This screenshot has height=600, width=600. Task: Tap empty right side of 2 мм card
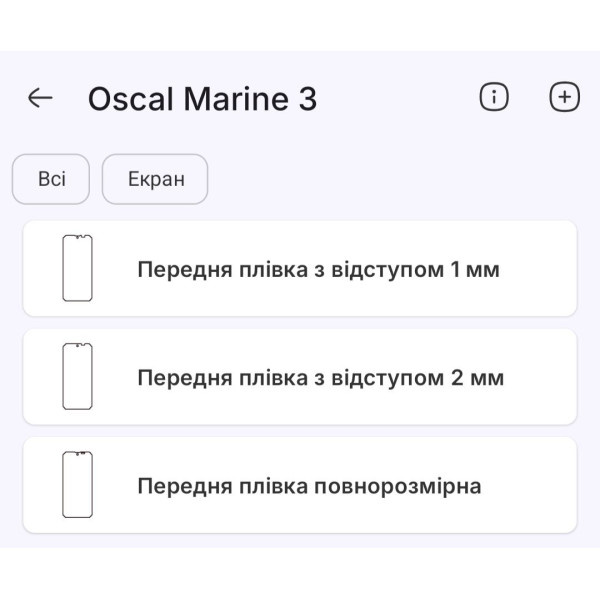(x=545, y=376)
